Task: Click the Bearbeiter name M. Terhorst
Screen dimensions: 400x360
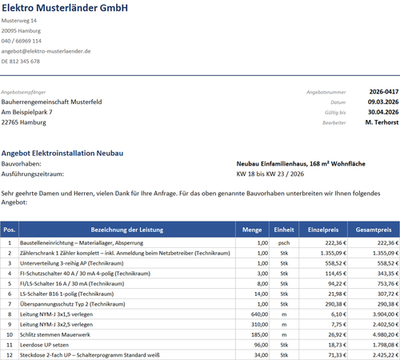Action: pos(382,122)
